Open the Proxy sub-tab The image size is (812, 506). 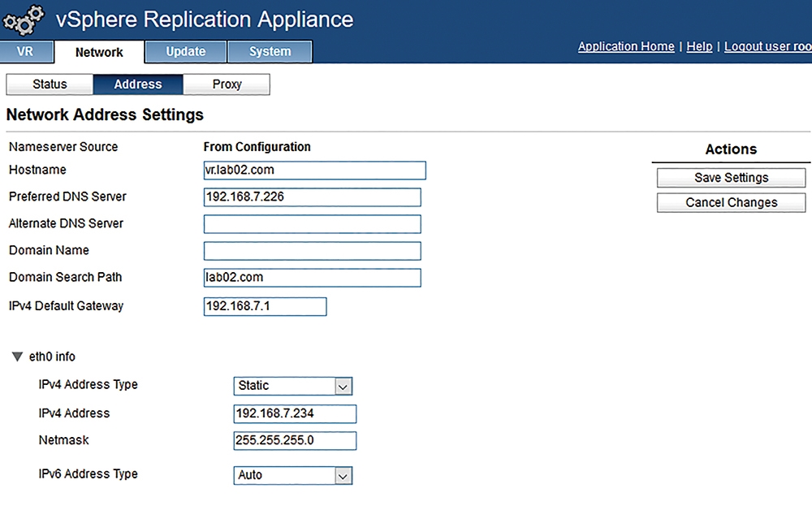[x=227, y=84]
